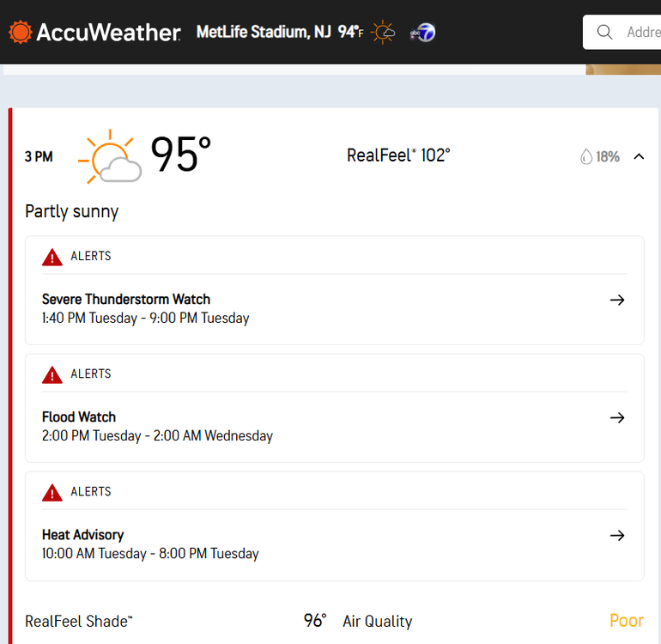The image size is (661, 644).
Task: Click the Flood Watch alert warning triangle
Action: tap(52, 374)
